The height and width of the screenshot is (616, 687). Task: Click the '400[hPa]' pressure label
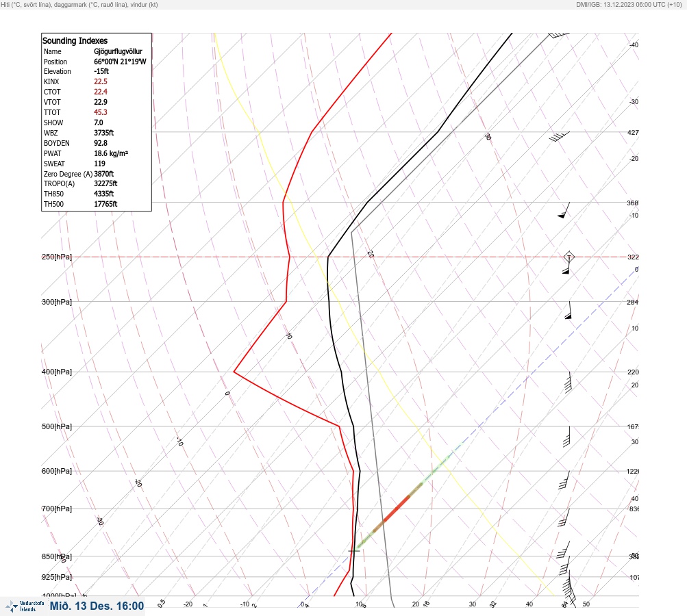coord(57,372)
